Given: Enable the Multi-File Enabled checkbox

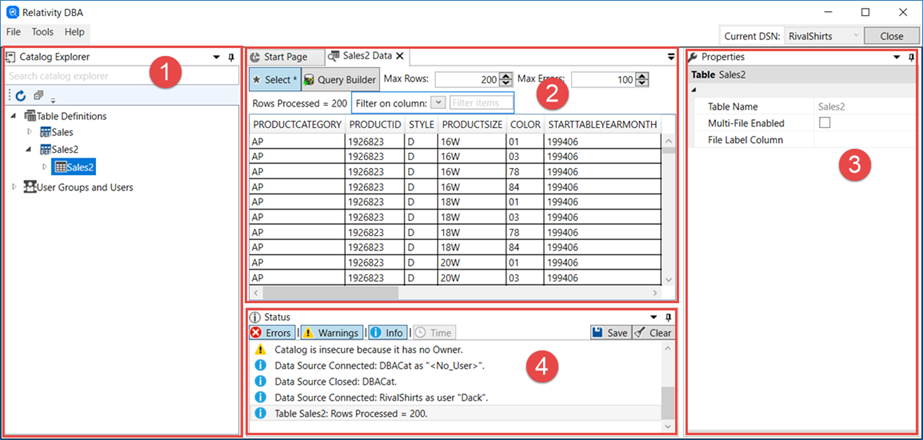Looking at the screenshot, I should (x=825, y=123).
